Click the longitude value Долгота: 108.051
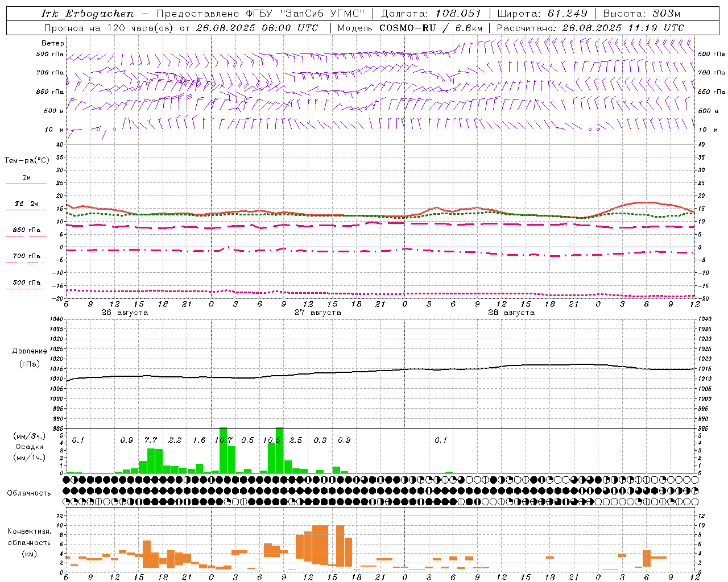 pyautogui.click(x=431, y=14)
